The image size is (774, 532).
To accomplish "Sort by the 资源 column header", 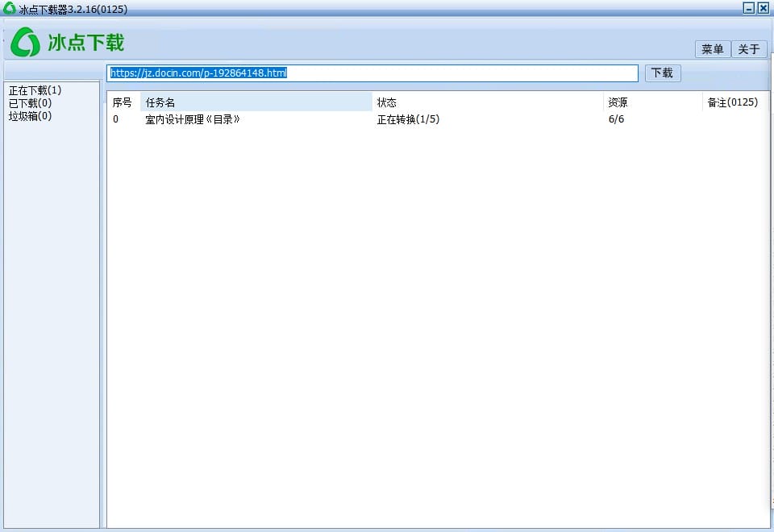I will pos(652,102).
